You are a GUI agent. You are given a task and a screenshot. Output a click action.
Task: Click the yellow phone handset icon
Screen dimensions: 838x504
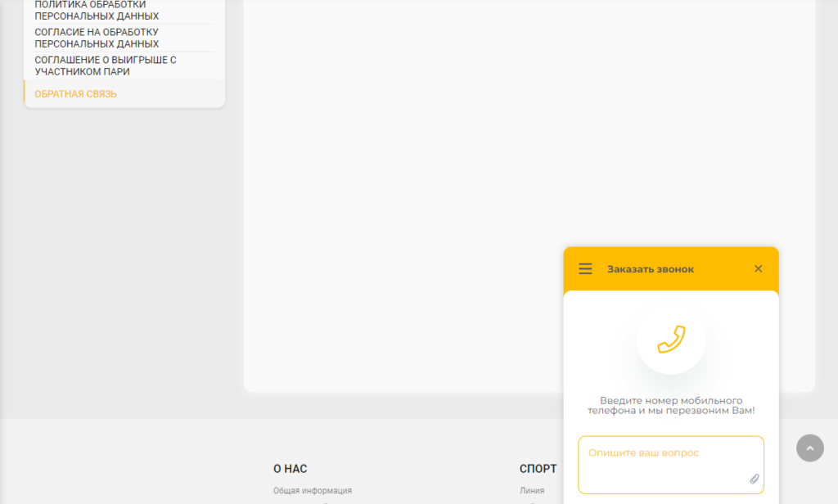pyautogui.click(x=671, y=340)
